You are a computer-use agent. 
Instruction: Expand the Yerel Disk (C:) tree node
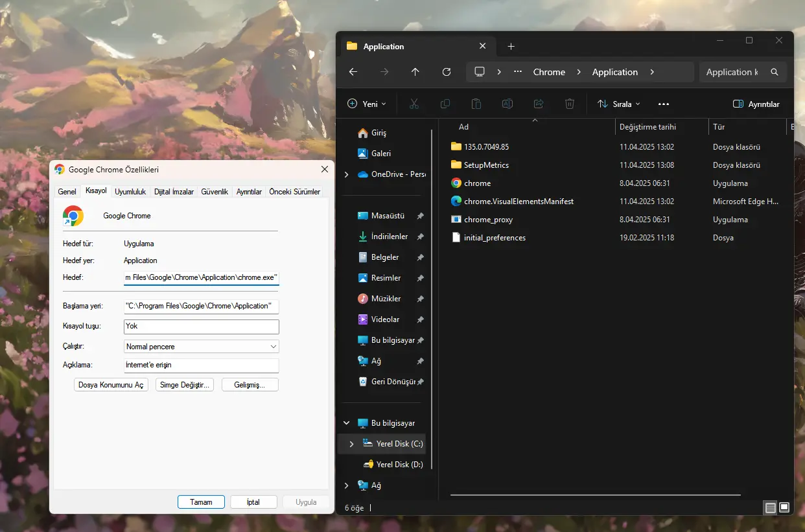pyautogui.click(x=351, y=444)
